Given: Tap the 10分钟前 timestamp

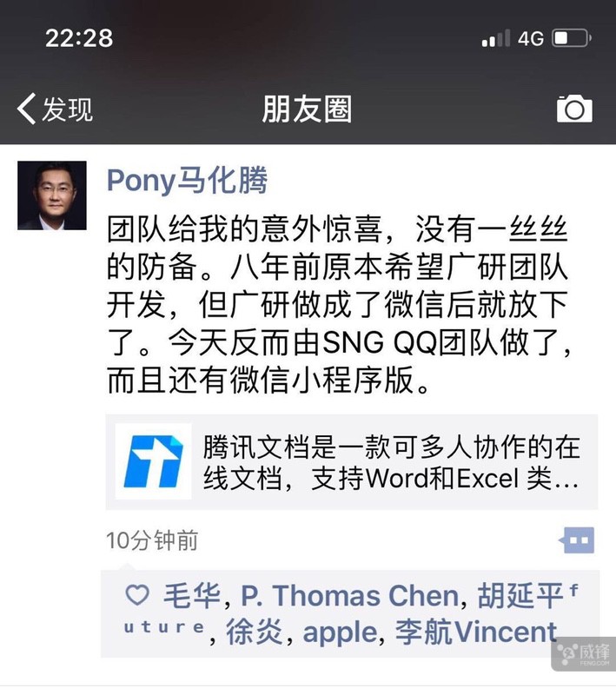Looking at the screenshot, I should 152,540.
